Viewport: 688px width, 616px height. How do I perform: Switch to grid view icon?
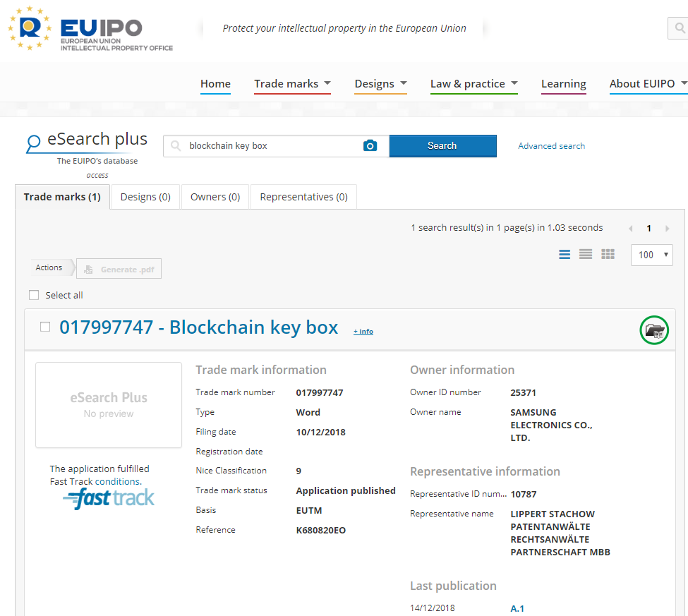pos(608,254)
